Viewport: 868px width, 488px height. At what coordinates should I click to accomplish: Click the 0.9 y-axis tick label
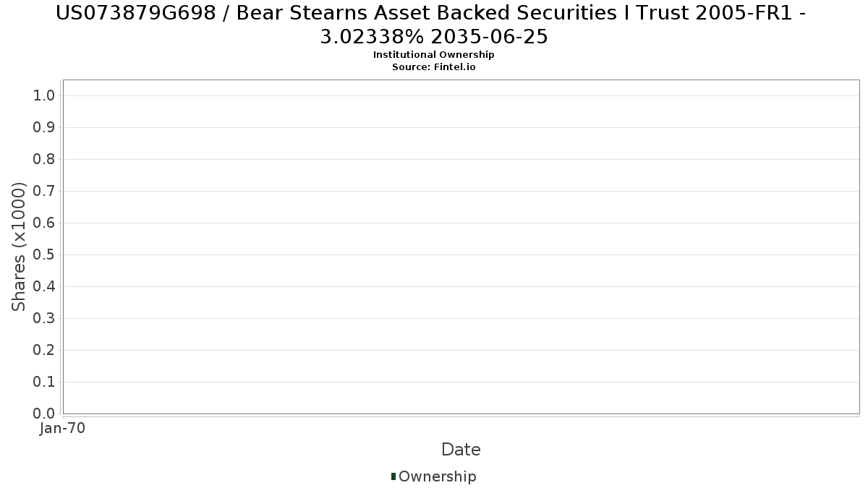click(x=45, y=127)
